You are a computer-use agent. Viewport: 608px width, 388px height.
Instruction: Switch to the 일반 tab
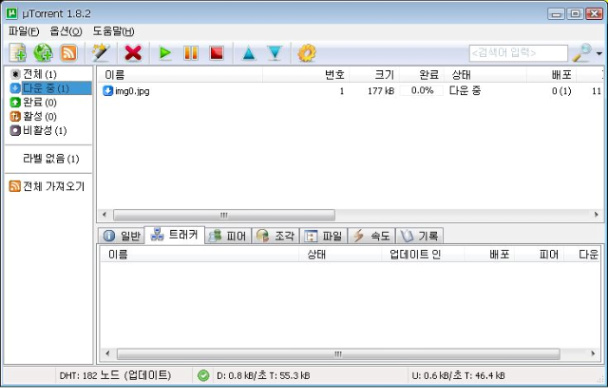click(x=121, y=236)
